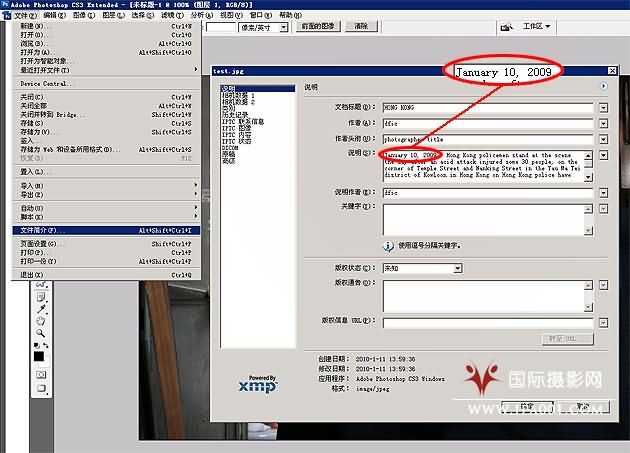The width and height of the screenshot is (630, 453).
Task: Change screen mode icon in toolbox
Action: click(x=41, y=388)
